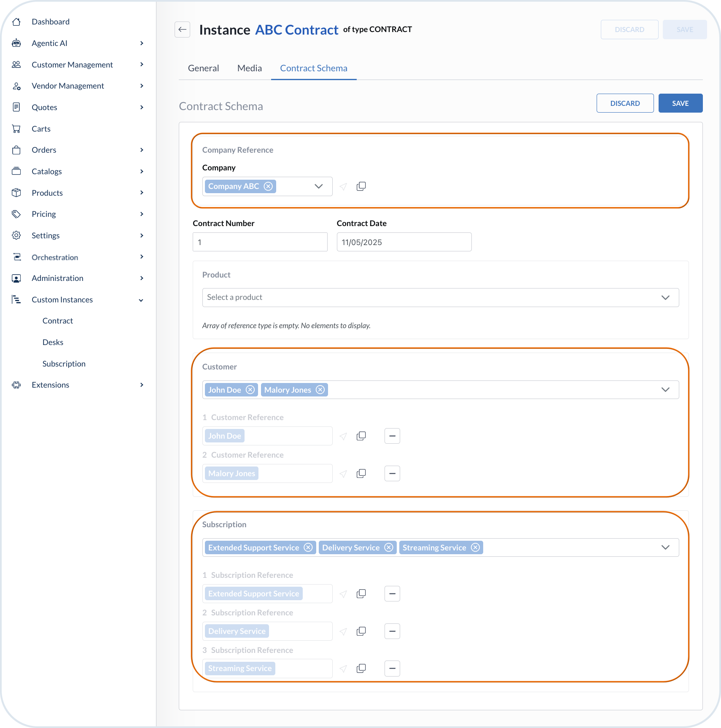This screenshot has width=721, height=728.
Task: Open the Dashboard from sidebar
Action: (x=51, y=22)
